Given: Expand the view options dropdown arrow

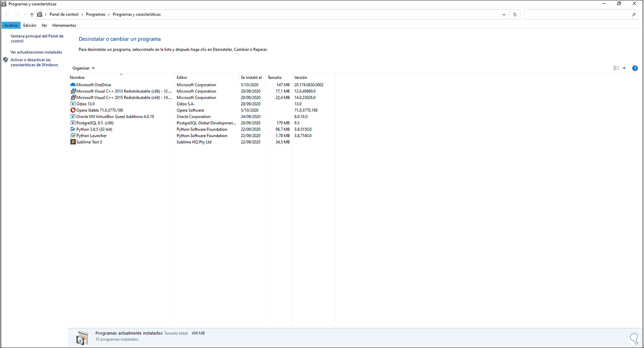Looking at the screenshot, I should [x=624, y=68].
